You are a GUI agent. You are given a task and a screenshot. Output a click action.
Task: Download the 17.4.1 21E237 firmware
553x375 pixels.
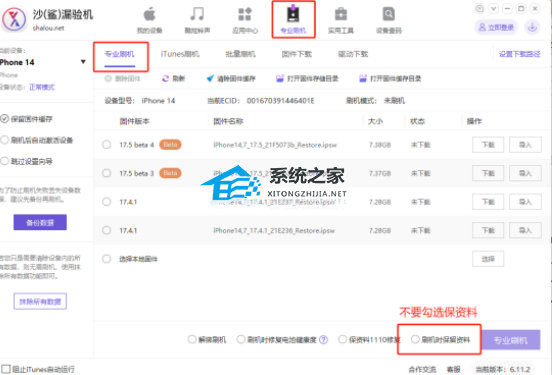tap(488, 202)
